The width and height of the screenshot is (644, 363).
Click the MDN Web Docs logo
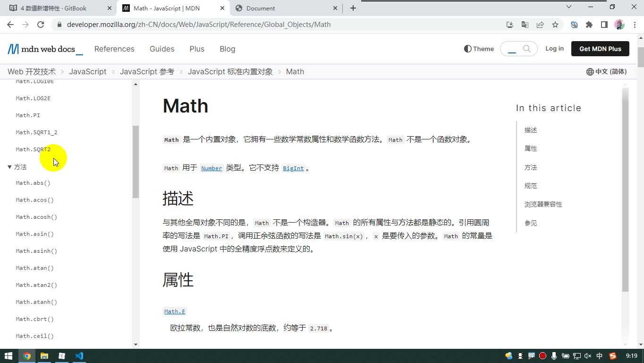coord(45,49)
